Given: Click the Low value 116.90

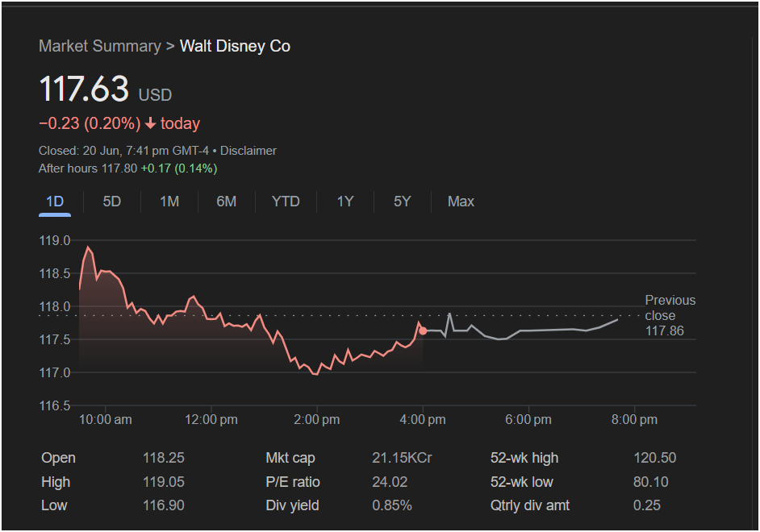Looking at the screenshot, I should tap(163, 505).
